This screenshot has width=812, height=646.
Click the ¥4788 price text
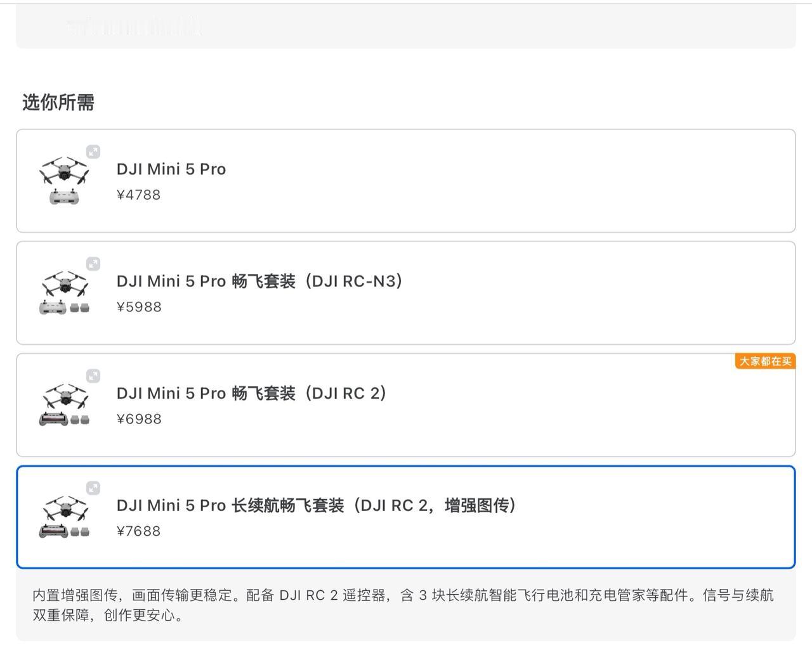pyautogui.click(x=139, y=195)
